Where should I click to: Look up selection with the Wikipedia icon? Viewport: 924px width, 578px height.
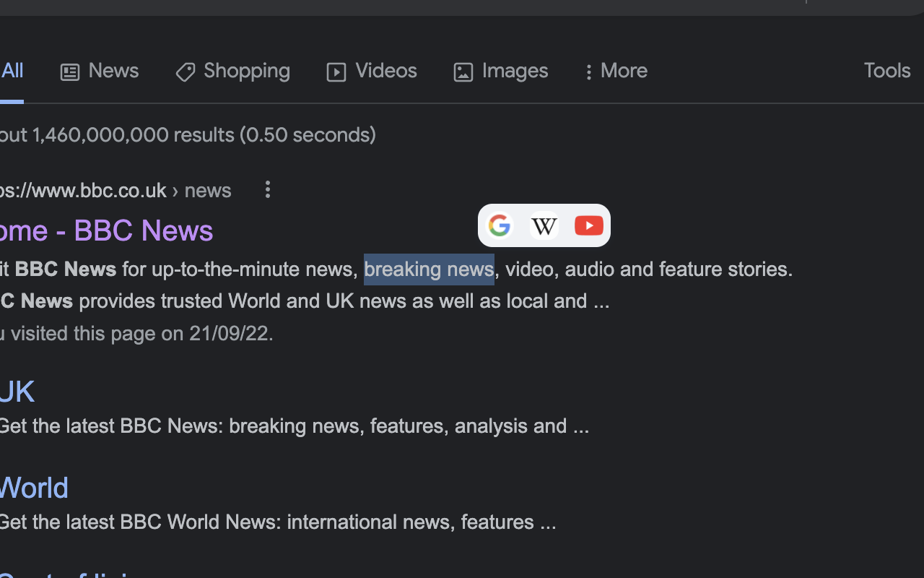544,225
